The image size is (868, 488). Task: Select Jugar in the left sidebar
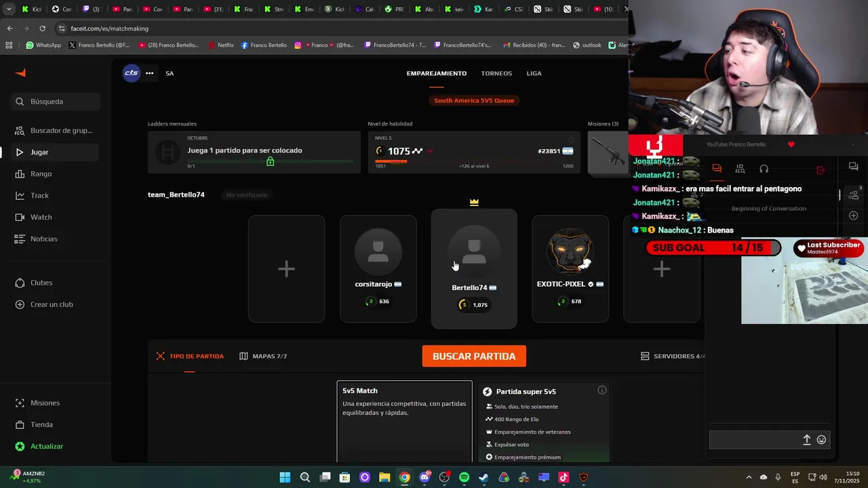pyautogui.click(x=56, y=152)
